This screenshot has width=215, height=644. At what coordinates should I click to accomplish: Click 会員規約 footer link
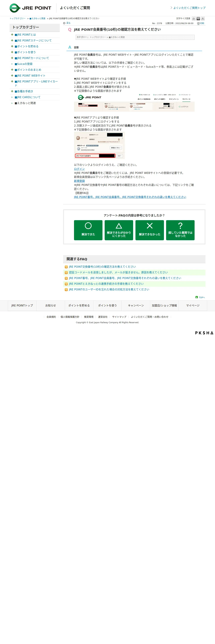(51, 317)
